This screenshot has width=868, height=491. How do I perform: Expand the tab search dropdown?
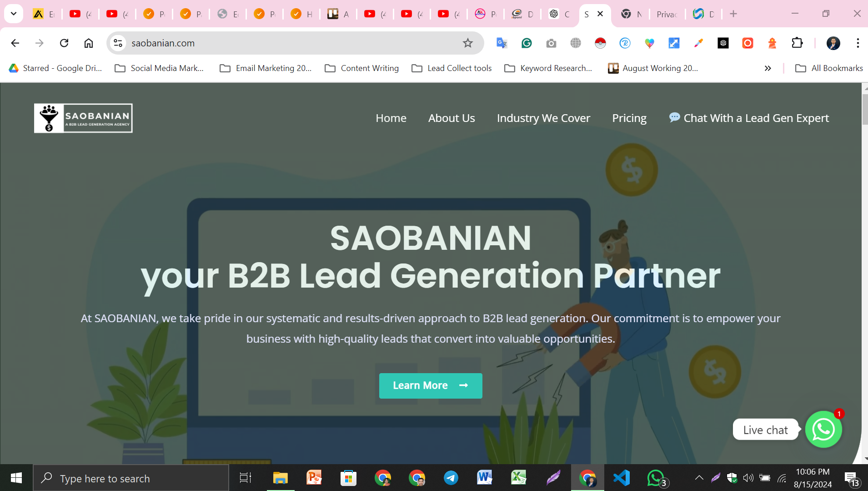tap(14, 14)
